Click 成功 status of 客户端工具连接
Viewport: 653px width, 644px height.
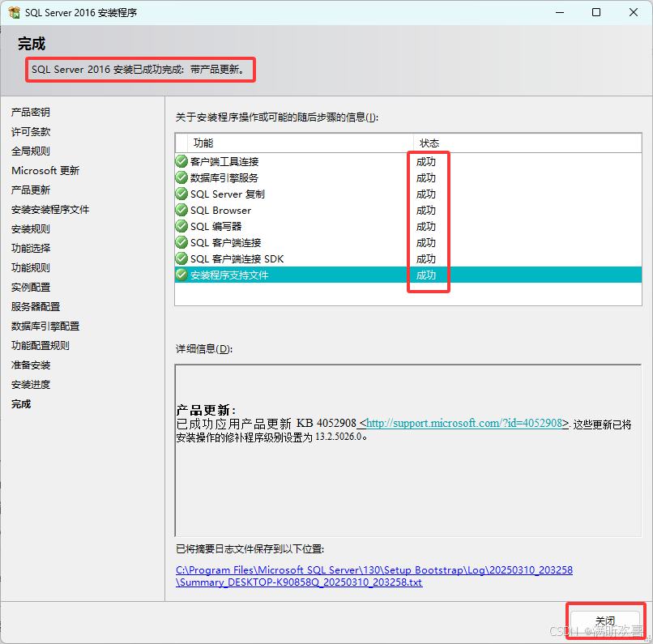(426, 161)
